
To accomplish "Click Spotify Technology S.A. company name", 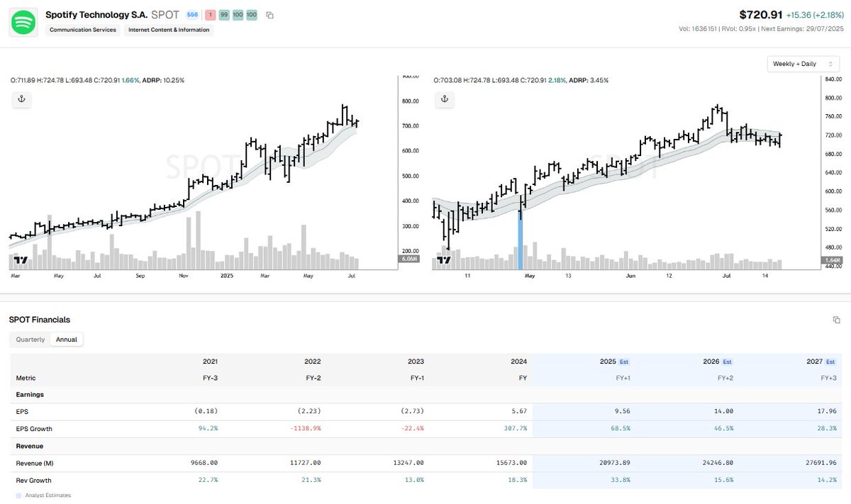I will 96,15.
